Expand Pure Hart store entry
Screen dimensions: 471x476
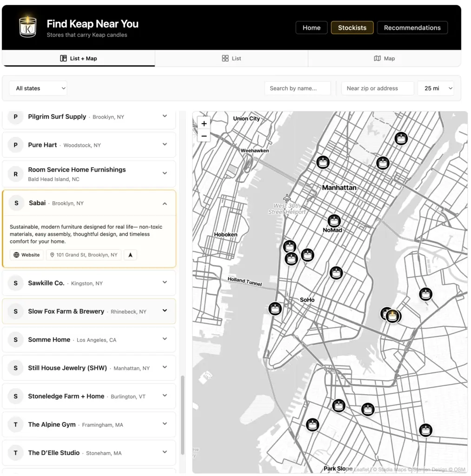(165, 145)
